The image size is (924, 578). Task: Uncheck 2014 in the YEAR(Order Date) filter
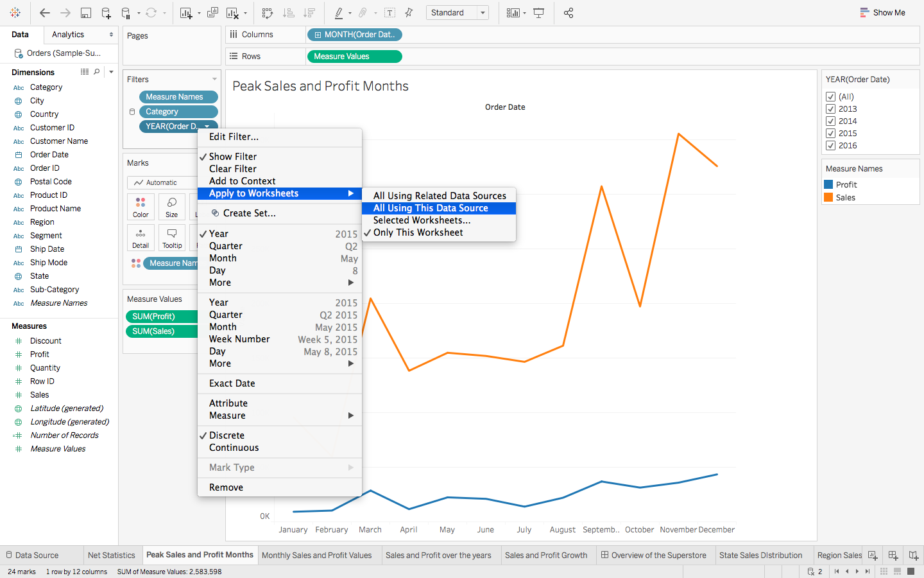(x=830, y=121)
